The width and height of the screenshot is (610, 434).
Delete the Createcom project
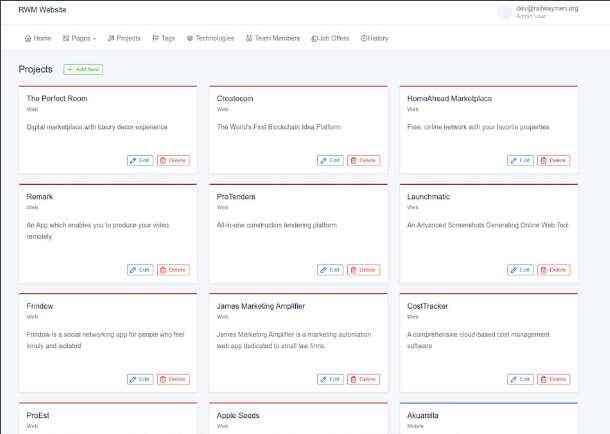tap(364, 160)
